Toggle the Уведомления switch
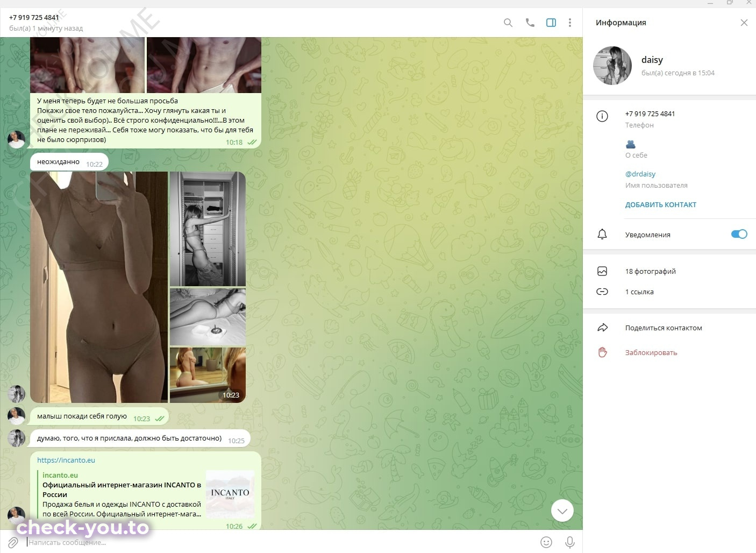The width and height of the screenshot is (756, 553). pyautogui.click(x=739, y=234)
